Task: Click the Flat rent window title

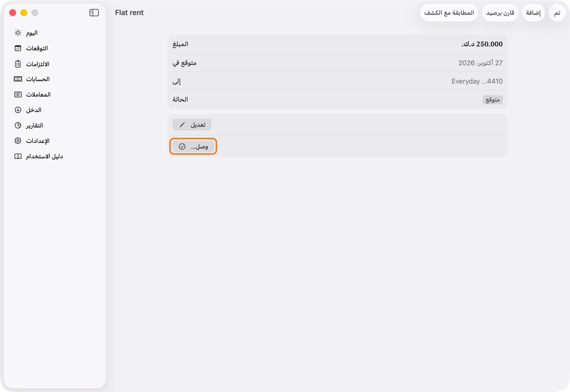Action: [x=129, y=13]
